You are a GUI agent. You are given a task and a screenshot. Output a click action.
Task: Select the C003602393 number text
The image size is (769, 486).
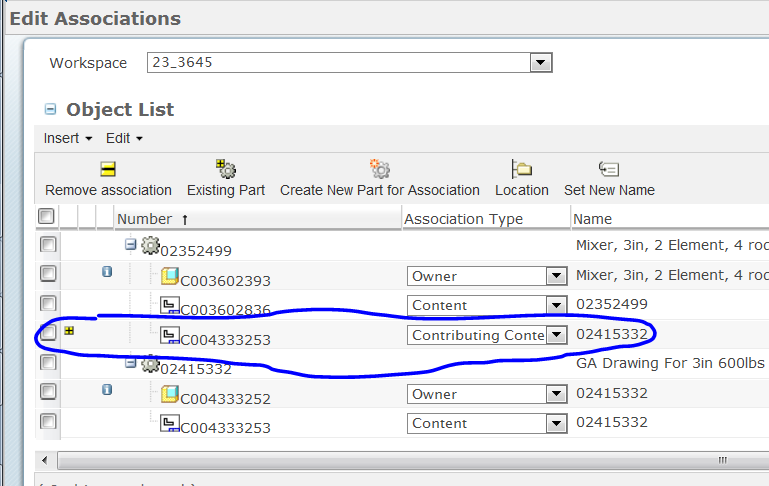226,281
